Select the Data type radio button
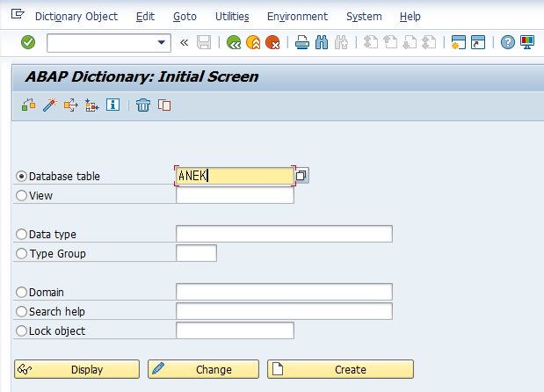 coord(21,234)
